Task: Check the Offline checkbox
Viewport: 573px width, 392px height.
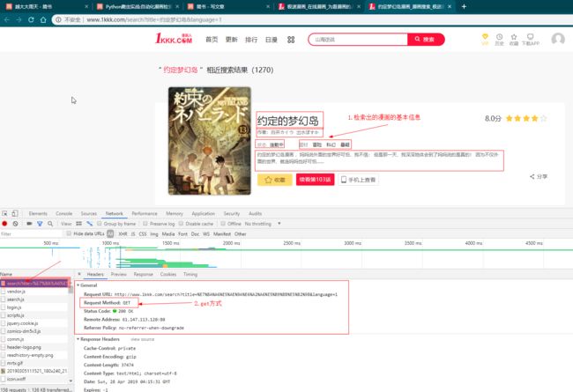Action: [x=223, y=224]
